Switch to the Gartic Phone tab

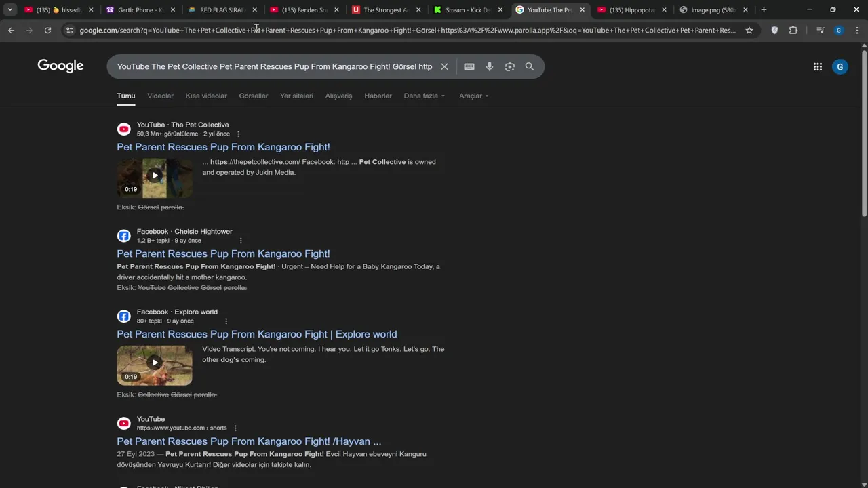[x=140, y=9]
